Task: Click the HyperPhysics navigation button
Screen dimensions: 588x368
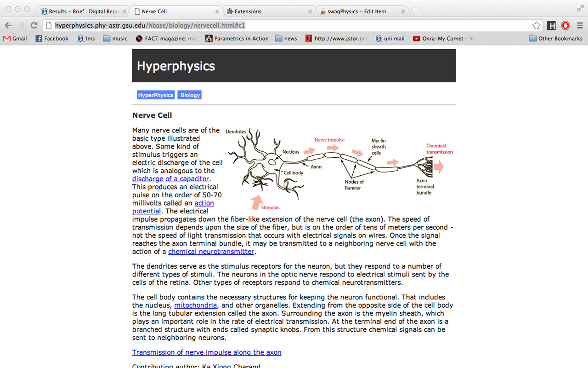Action: [156, 95]
